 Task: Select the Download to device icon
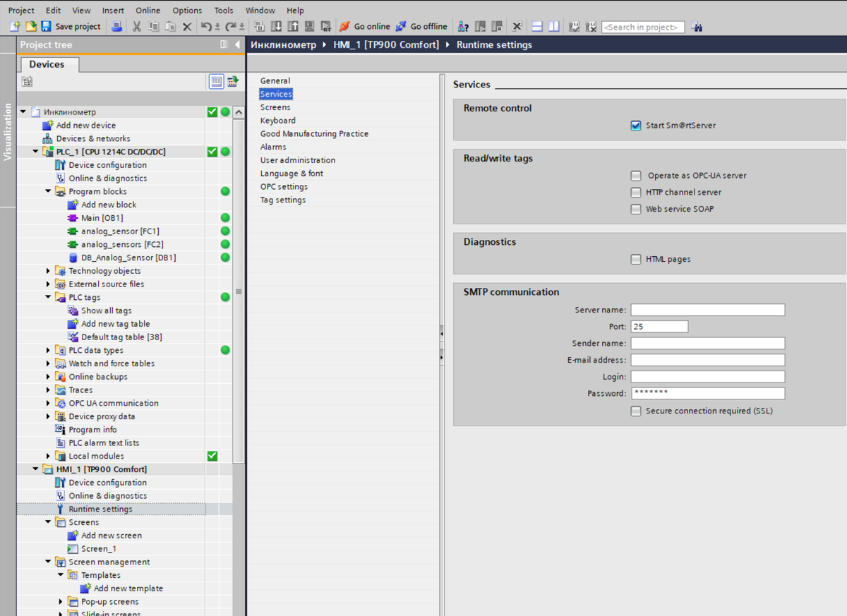pyautogui.click(x=277, y=26)
